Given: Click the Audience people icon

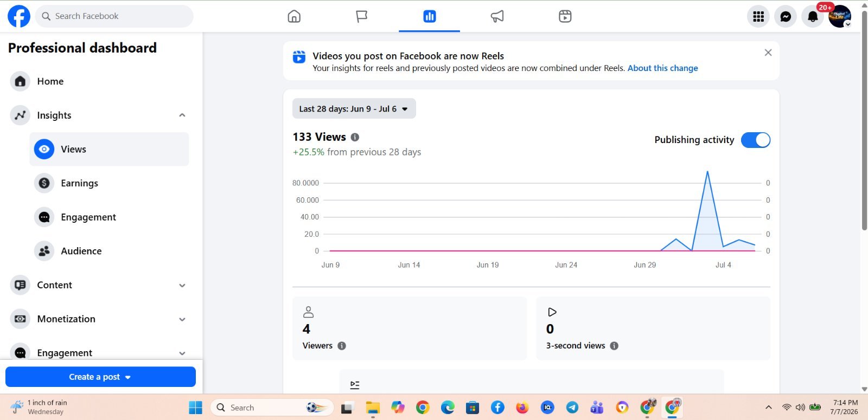Looking at the screenshot, I should 44,251.
